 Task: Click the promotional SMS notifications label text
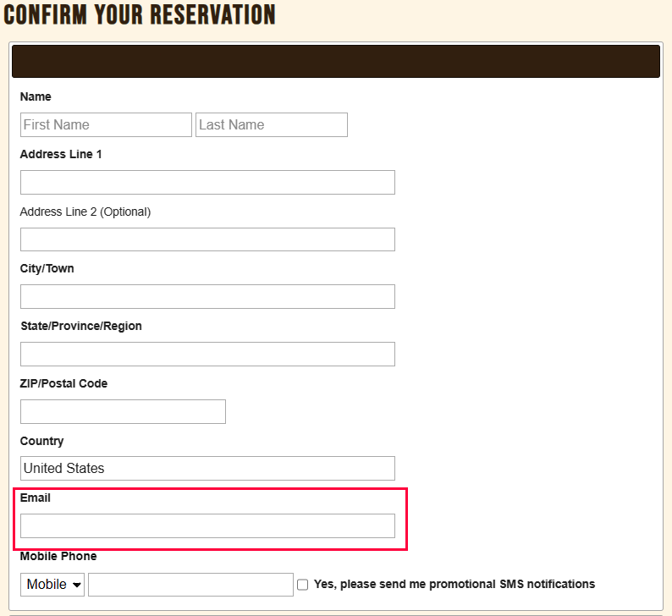click(454, 584)
